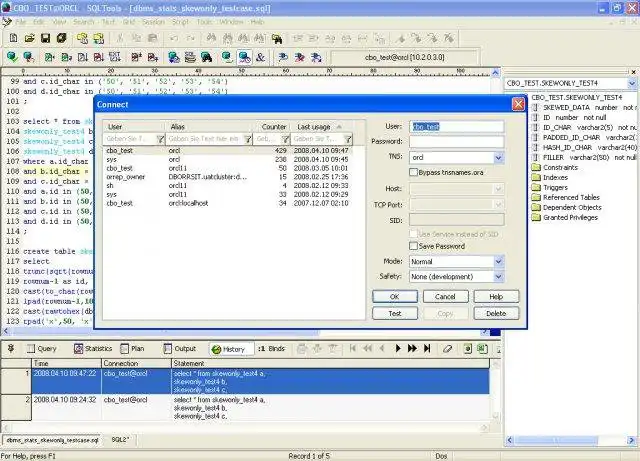Click the Password input field
Screen dimensions: 640x461
[x=456, y=141]
